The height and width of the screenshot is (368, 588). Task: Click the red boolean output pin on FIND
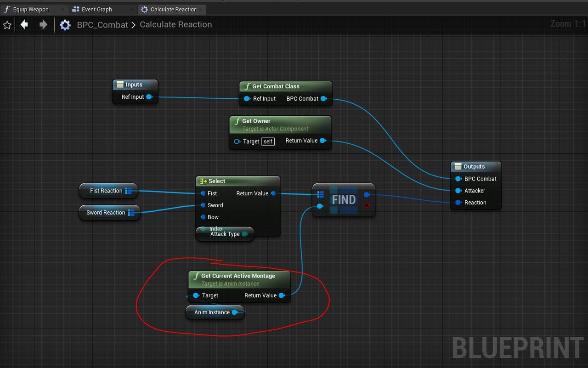pos(367,205)
